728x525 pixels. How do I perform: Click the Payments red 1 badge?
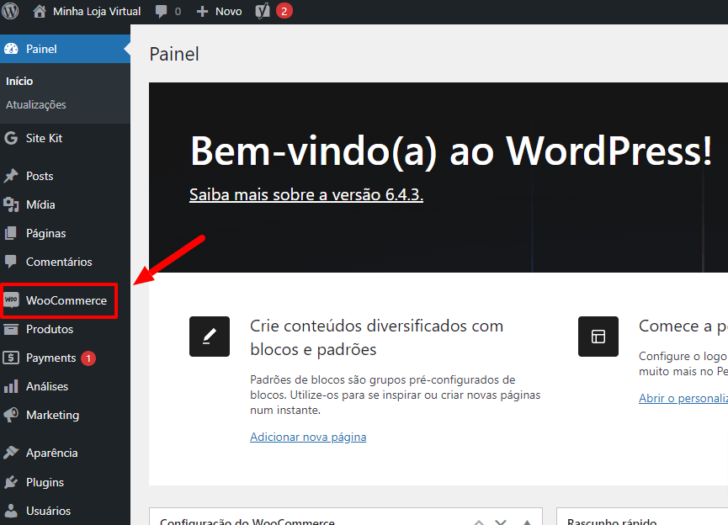[x=88, y=358]
